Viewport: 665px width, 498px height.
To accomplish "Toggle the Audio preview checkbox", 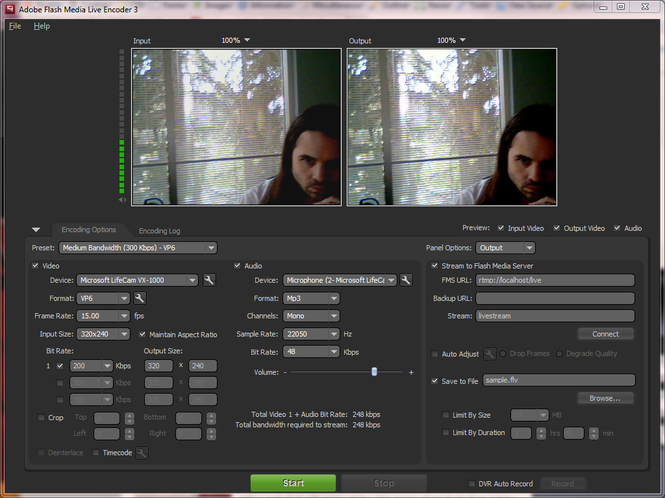I will point(617,228).
